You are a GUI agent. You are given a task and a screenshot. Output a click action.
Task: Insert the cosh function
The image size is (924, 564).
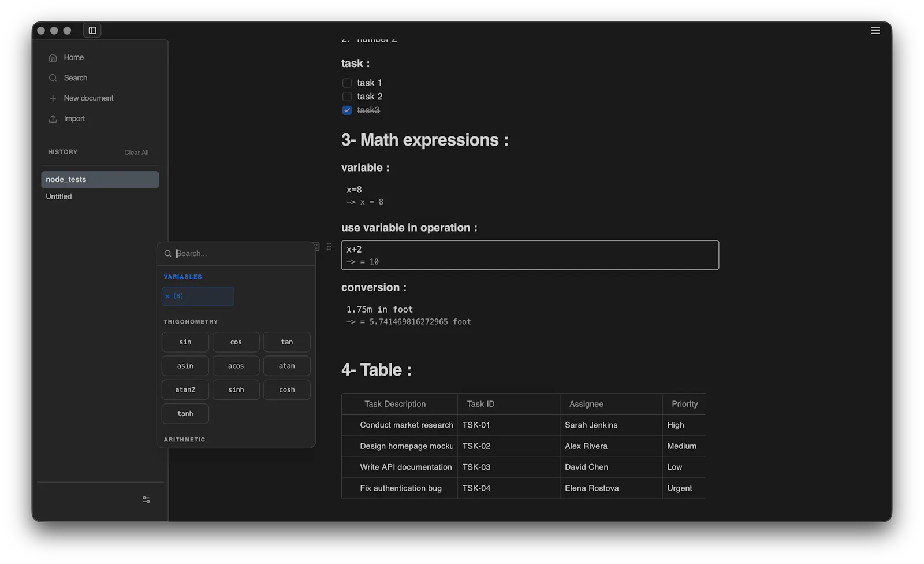pos(287,390)
